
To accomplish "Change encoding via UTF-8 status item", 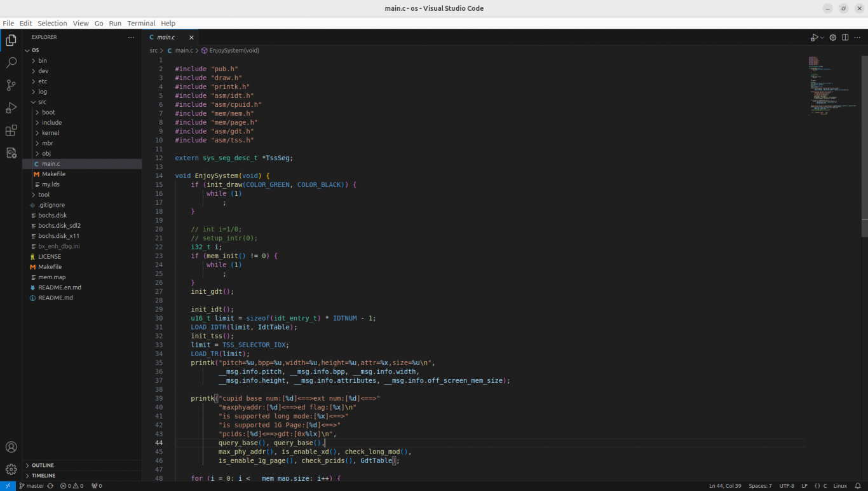I will 787,486.
